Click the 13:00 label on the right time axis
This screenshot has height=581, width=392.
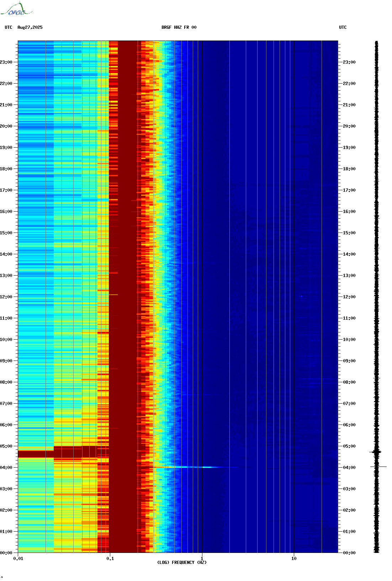(349, 276)
